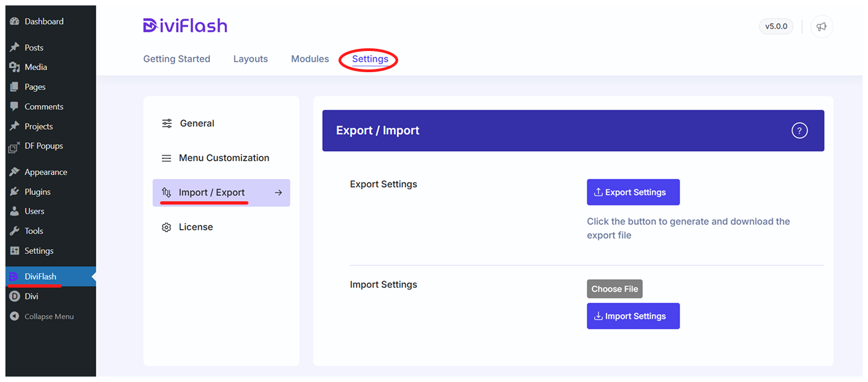Image resolution: width=868 pixels, height=382 pixels.
Task: Click the Menu Customization hamburger icon
Action: coord(167,158)
